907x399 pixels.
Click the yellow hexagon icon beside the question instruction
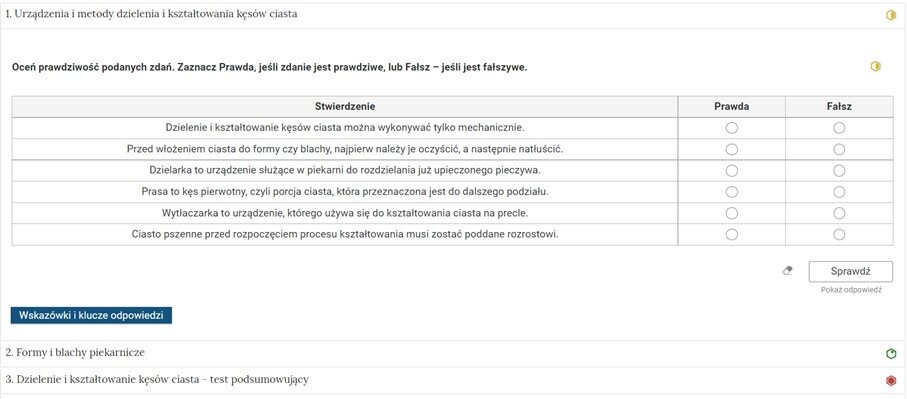tap(876, 66)
